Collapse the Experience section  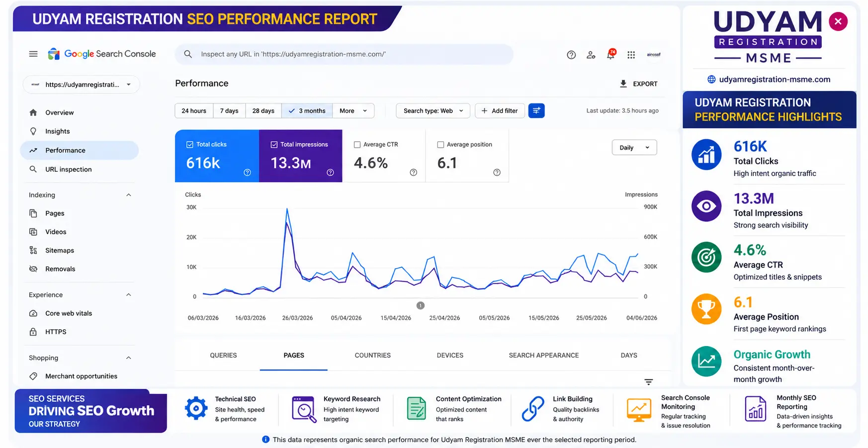pyautogui.click(x=129, y=295)
